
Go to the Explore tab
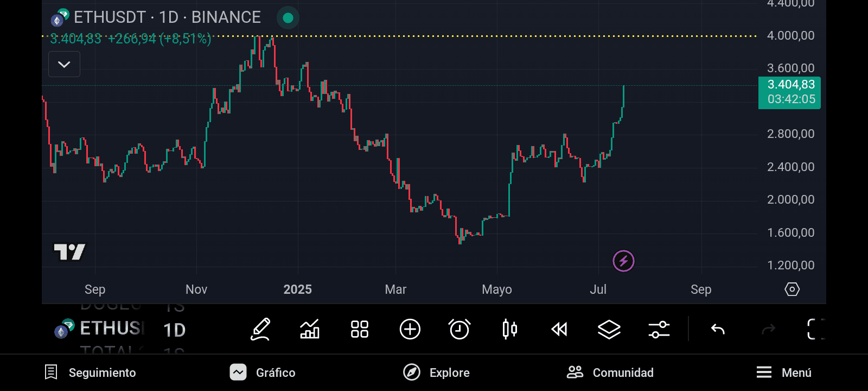(436, 373)
